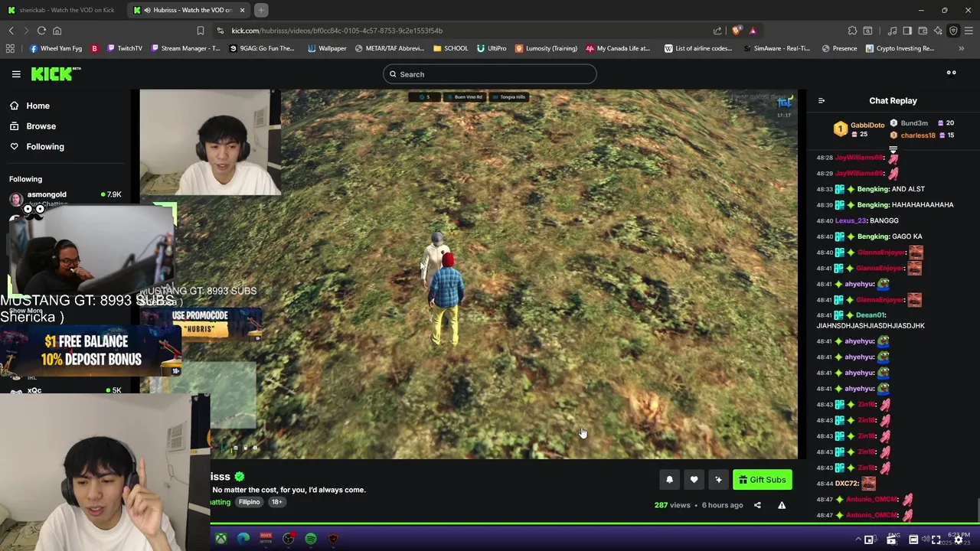Click DXC72 username in chat
The image size is (980, 551).
(847, 484)
